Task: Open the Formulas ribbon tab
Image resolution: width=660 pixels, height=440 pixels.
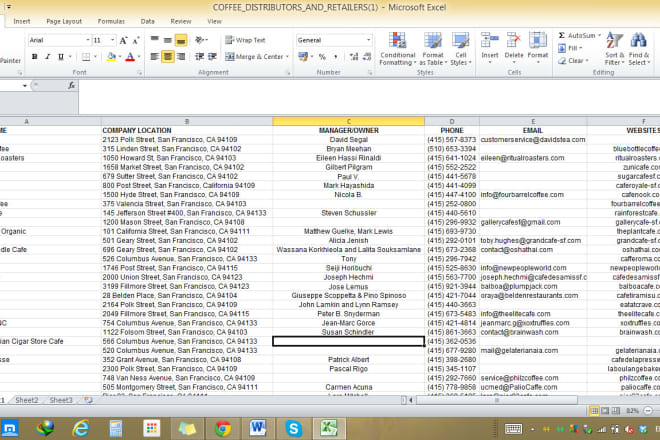Action: (111, 21)
